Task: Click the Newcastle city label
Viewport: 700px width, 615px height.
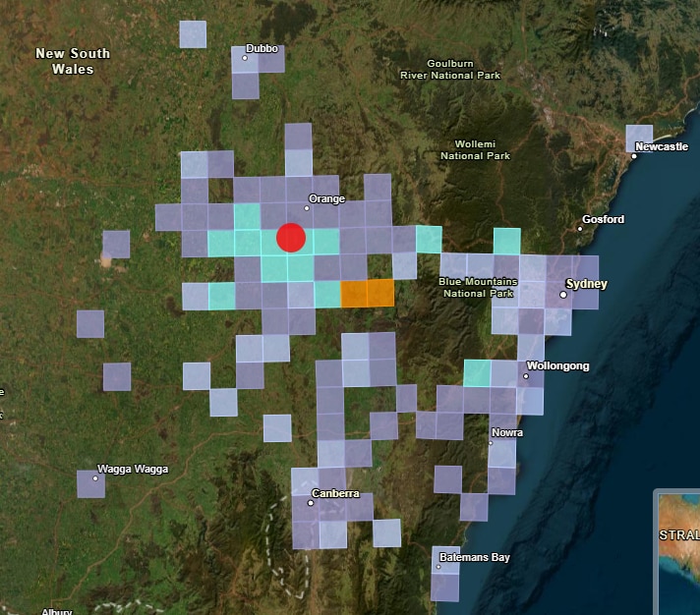Action: [x=662, y=146]
